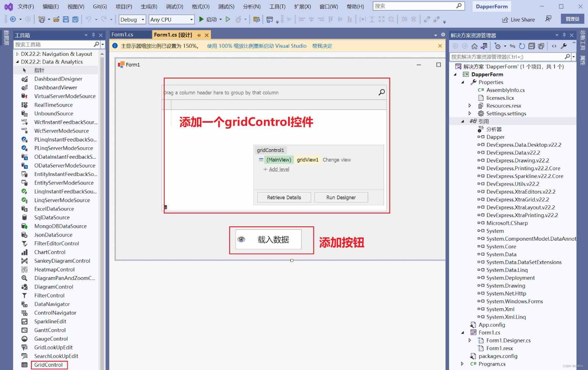Click Live Share button
Image resolution: width=588 pixels, height=370 pixels.
pos(519,19)
